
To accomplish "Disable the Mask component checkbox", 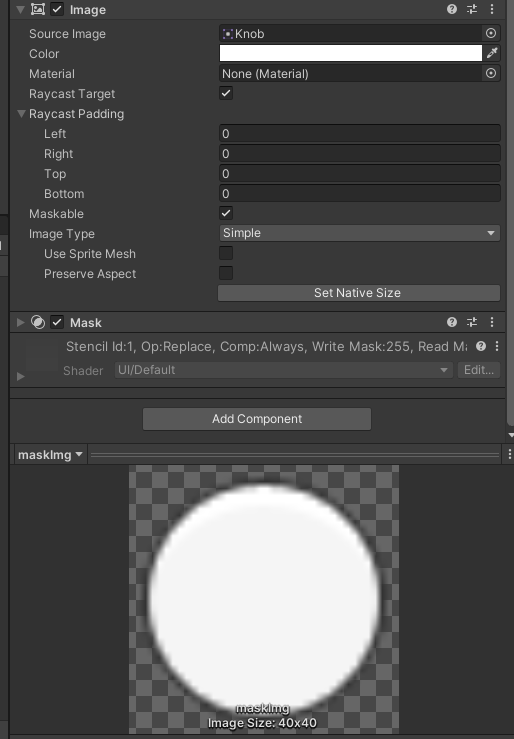I will tap(57, 322).
